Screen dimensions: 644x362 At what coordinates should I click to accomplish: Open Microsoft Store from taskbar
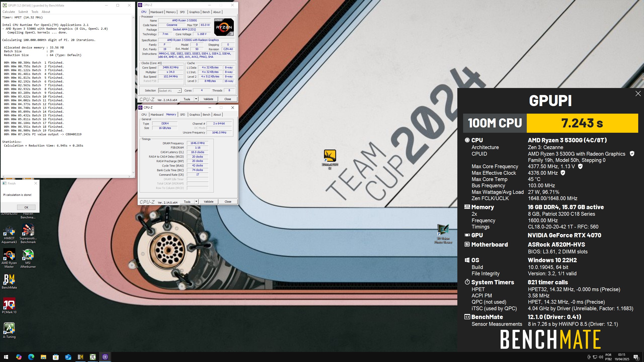[x=56, y=357]
